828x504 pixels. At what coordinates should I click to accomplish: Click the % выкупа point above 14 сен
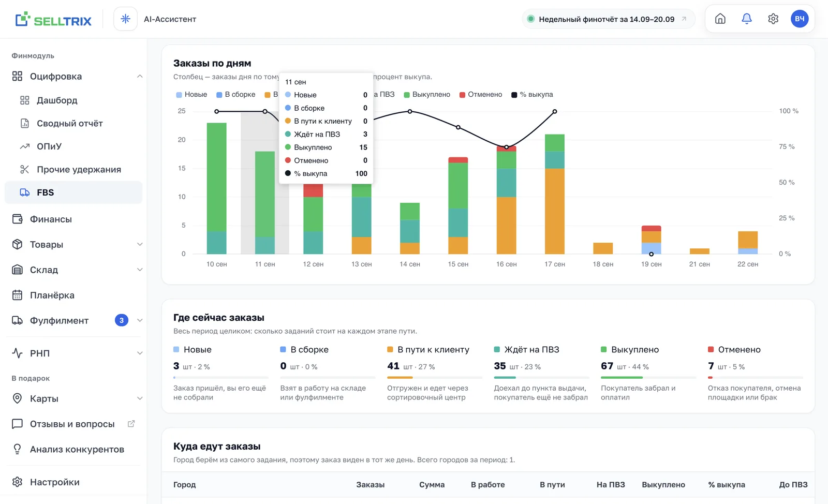click(x=410, y=111)
